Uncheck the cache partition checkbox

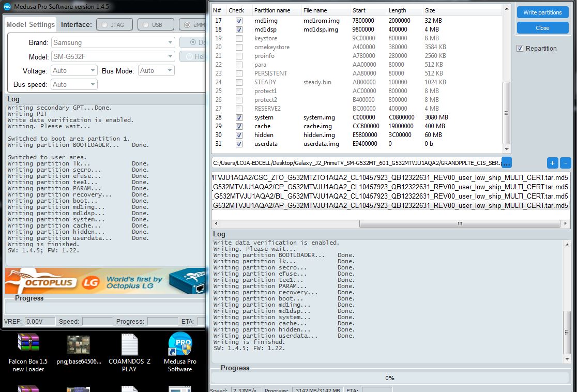pyautogui.click(x=239, y=127)
